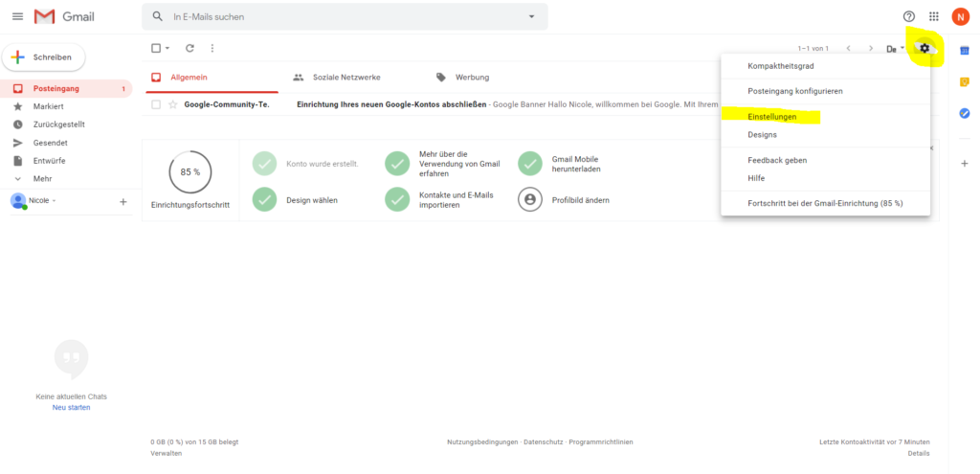Open the Programmrichtlinien link
Image resolution: width=980 pixels, height=474 pixels.
(601, 442)
